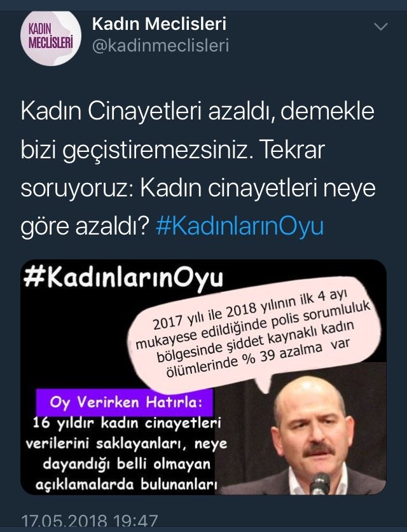The width and height of the screenshot is (407, 532).
Task: Click the words 'Kadın Cinayetleri azaldı, demekle'
Action: 198,111
